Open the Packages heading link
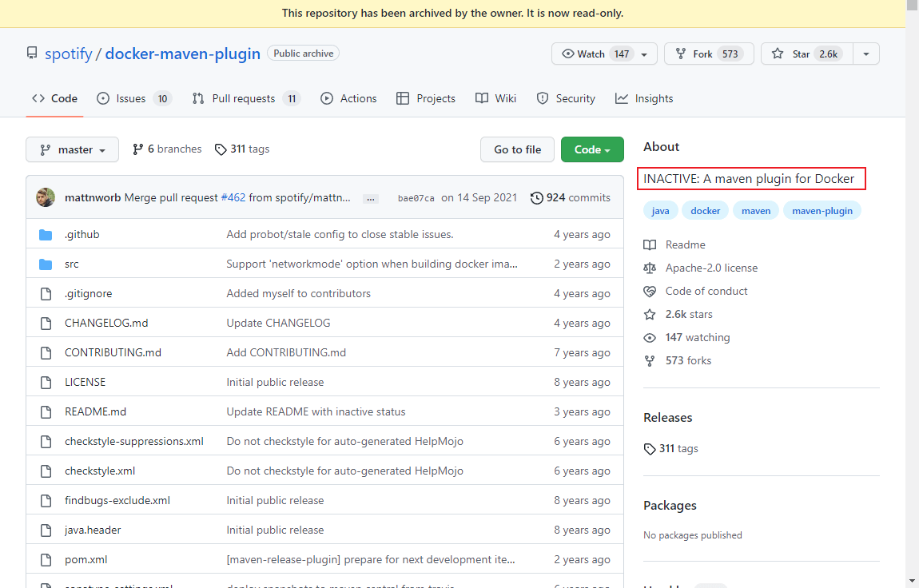 [670, 506]
